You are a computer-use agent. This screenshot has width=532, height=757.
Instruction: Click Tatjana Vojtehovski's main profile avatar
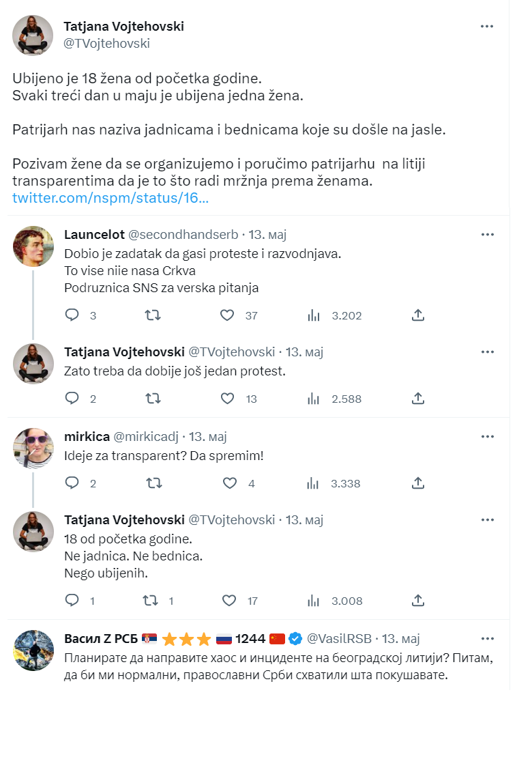click(33, 35)
